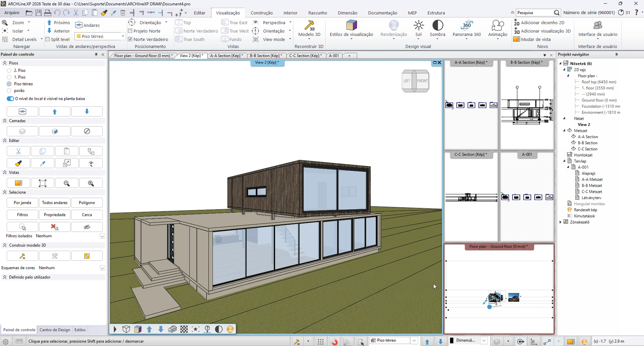Collapse the Metszet tree node
The image size is (644, 346).
tap(564, 130)
